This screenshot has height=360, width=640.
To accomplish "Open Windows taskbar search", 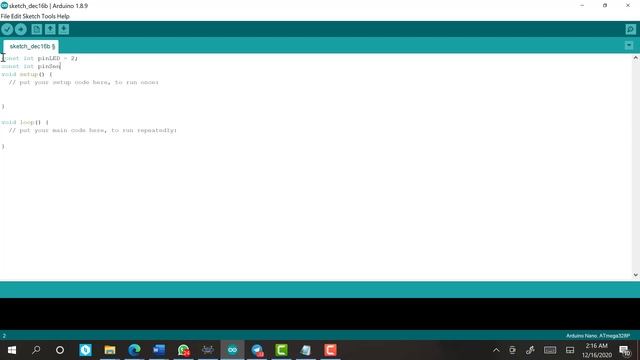I will pyautogui.click(x=36, y=350).
